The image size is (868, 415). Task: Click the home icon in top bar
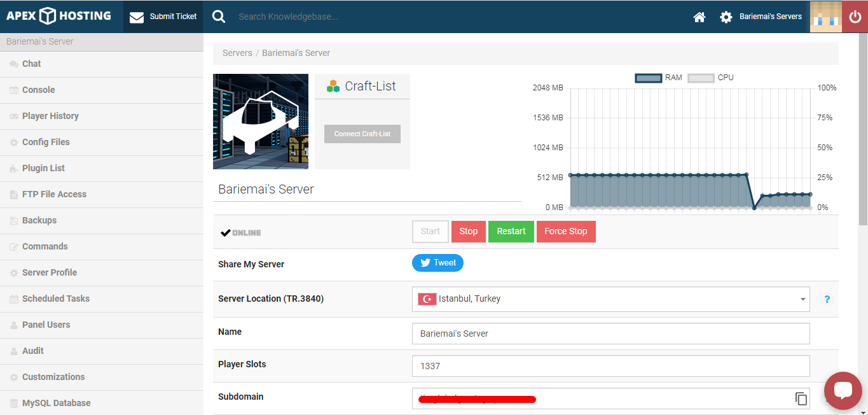(699, 17)
